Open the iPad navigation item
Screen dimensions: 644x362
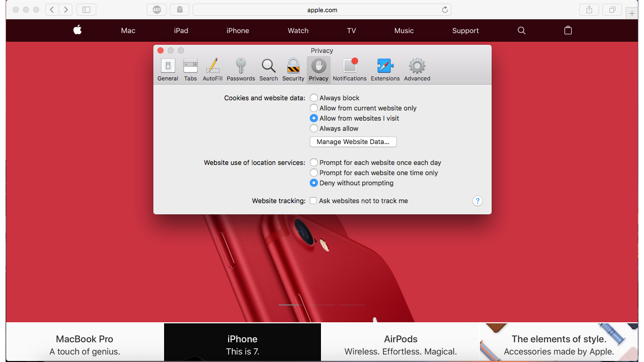pyautogui.click(x=181, y=31)
